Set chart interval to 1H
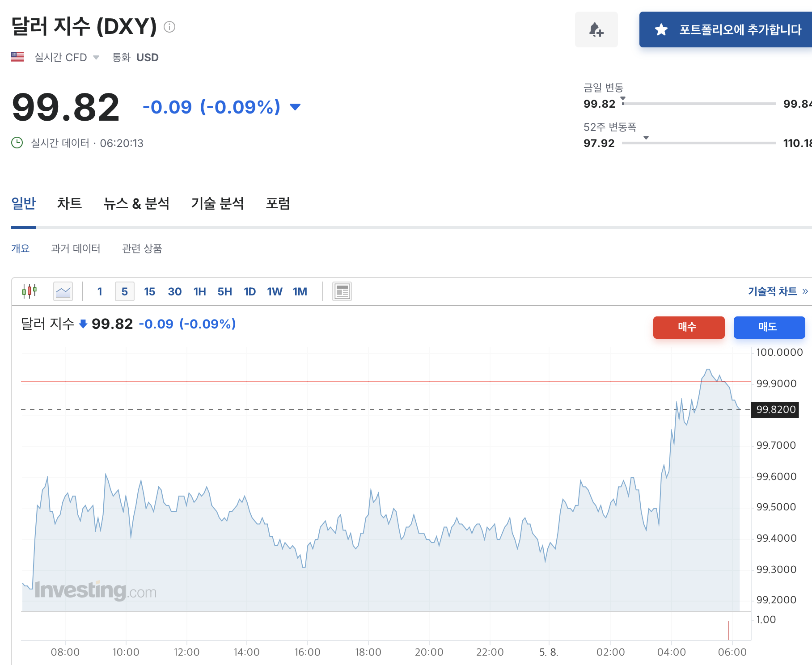 pos(200,292)
